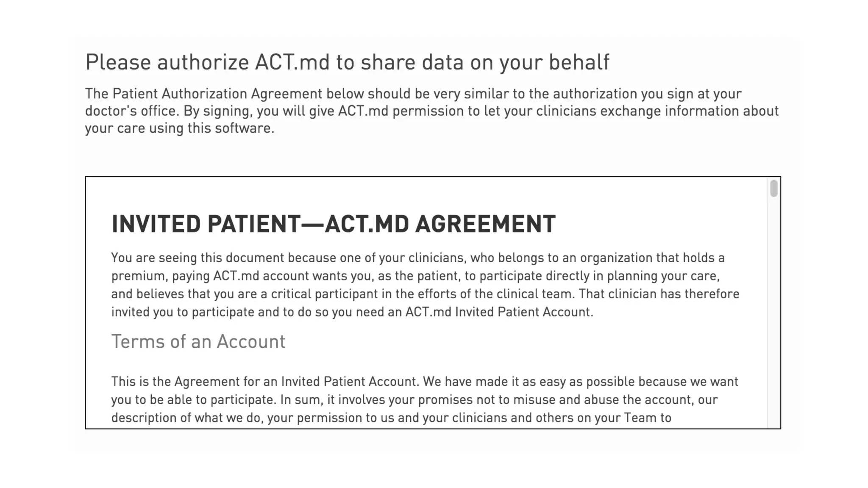The width and height of the screenshot is (868, 488).
Task: Click the intro line starting 'doctor's office. By signing'
Action: tap(432, 111)
